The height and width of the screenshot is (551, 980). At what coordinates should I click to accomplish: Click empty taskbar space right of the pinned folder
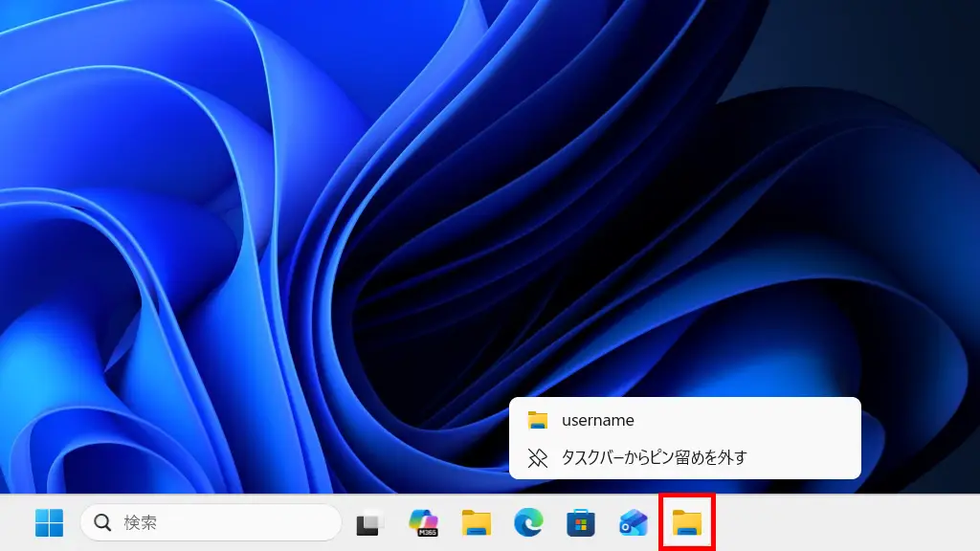coord(842,522)
